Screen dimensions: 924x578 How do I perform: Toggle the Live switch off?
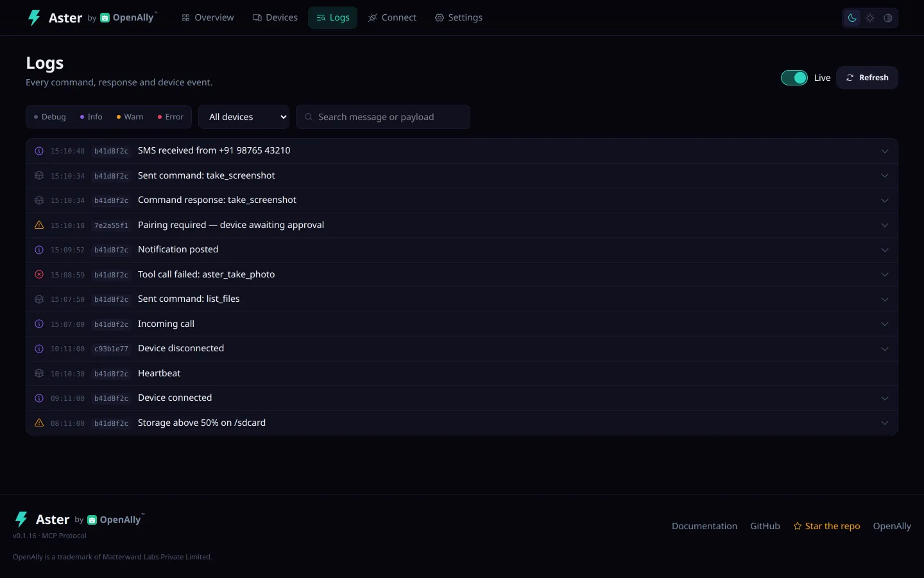(x=794, y=78)
